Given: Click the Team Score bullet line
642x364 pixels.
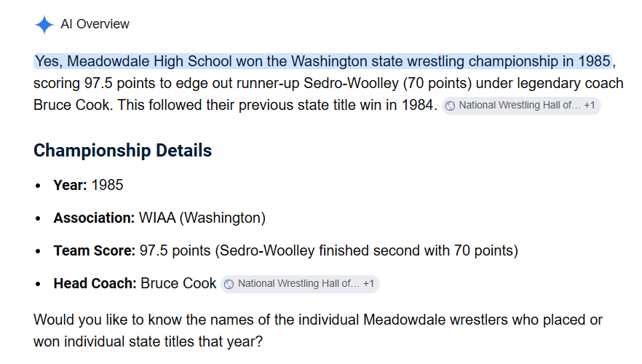Looking at the screenshot, I should [286, 250].
